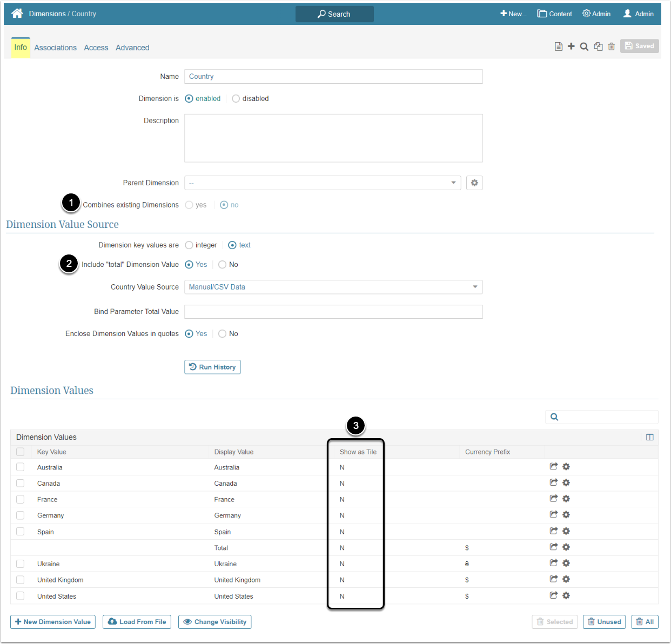Viewport: 671px width, 644px height.
Task: Open gear settings for Canada row
Action: tap(566, 482)
